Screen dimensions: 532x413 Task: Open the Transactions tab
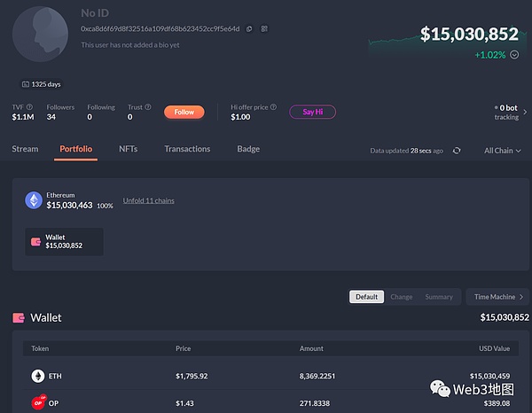187,149
